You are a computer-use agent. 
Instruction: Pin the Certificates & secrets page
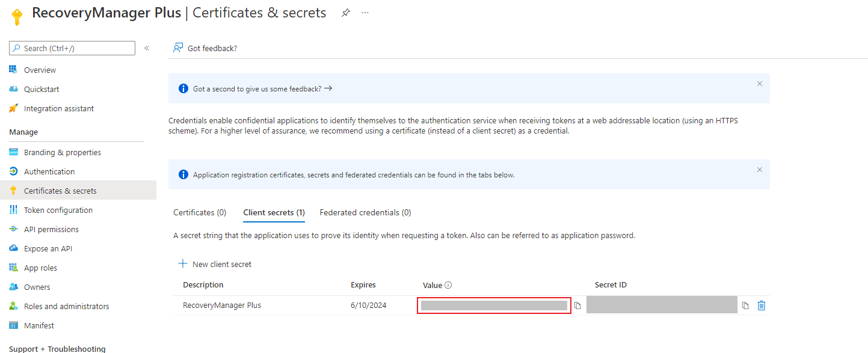tap(345, 12)
